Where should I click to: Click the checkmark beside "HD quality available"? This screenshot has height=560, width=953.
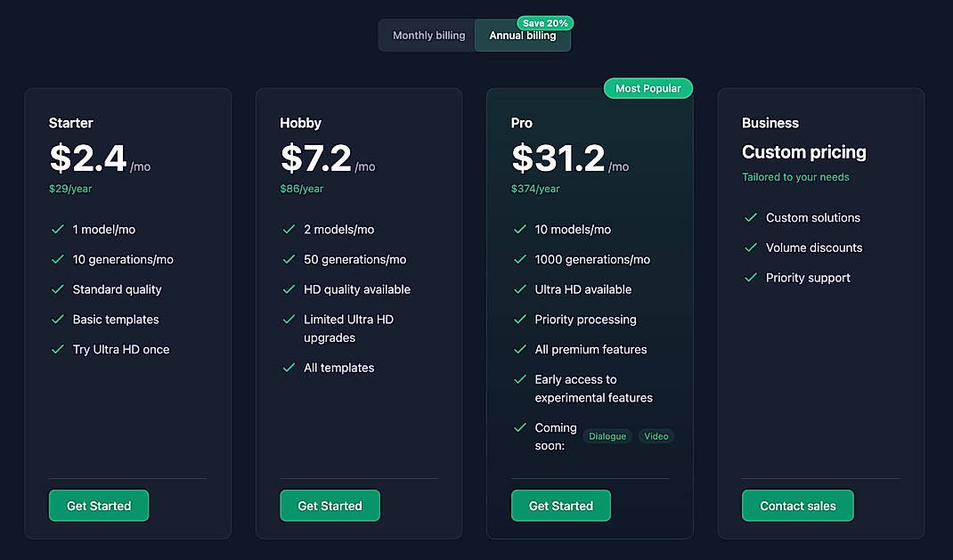(288, 289)
